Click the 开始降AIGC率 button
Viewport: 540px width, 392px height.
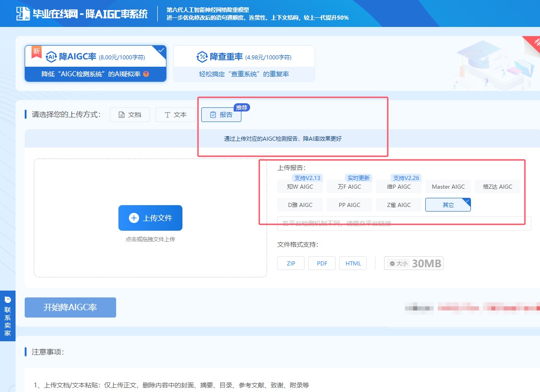tap(70, 307)
